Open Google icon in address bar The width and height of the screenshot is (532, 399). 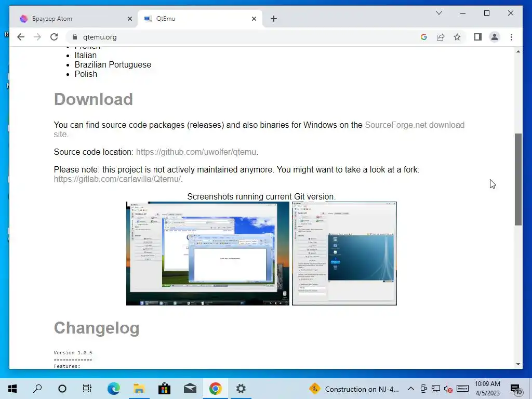coord(424,37)
